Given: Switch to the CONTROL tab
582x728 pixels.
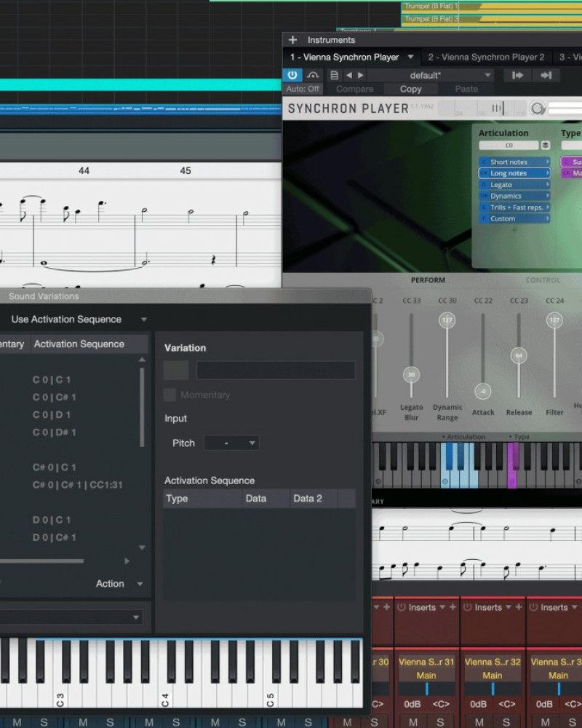Looking at the screenshot, I should click(543, 280).
